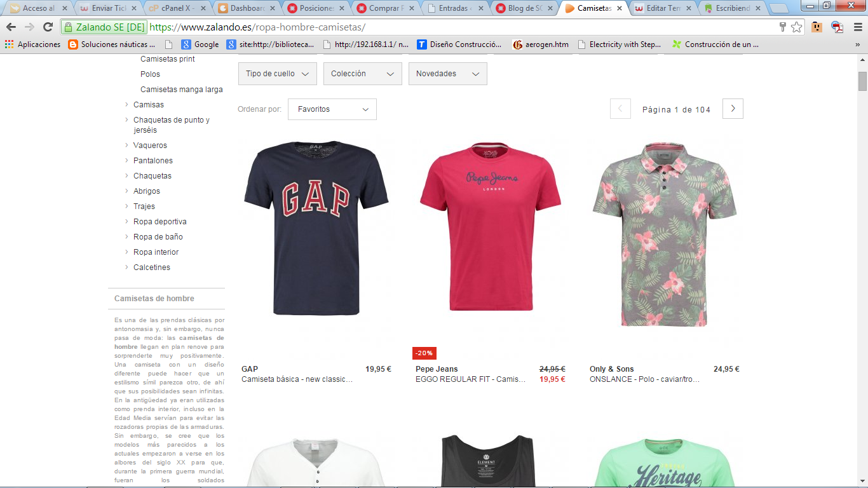This screenshot has width=868, height=488.
Task: Reload the Zalando page
Action: point(48,27)
